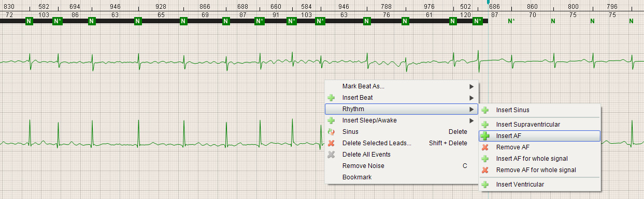
Task: Click the RR interval value 660
Action: 276,7
